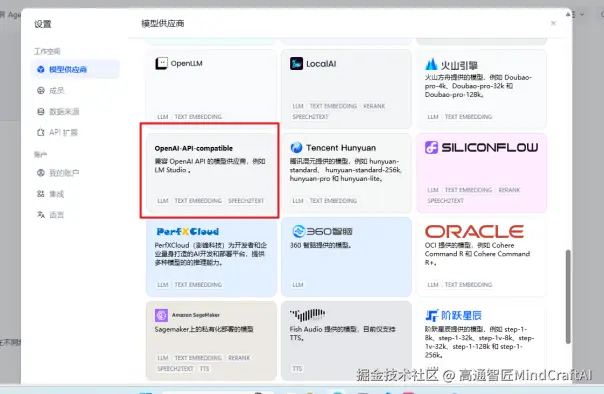Click the 360 智脑提供的模型 description
Viewport: 604px width, 394px height.
click(x=320, y=245)
